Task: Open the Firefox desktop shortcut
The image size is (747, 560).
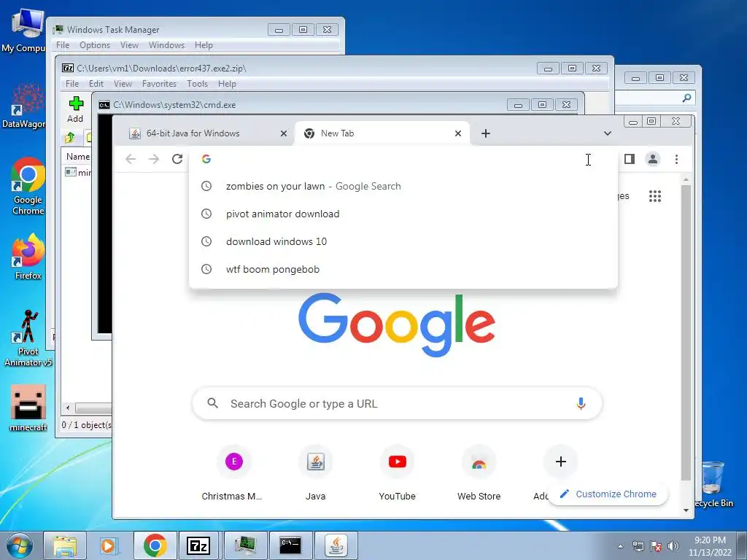Action: click(28, 257)
